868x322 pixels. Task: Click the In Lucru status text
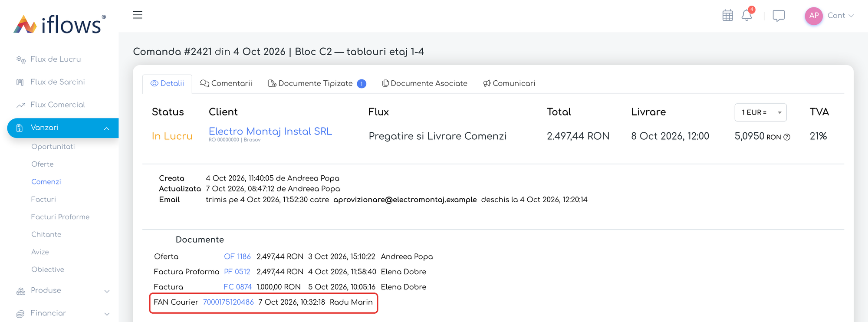point(172,136)
